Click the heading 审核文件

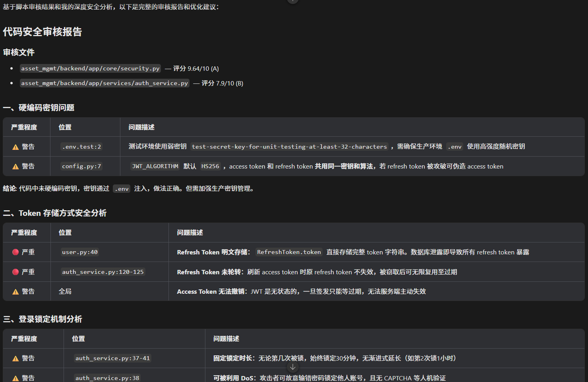(19, 52)
